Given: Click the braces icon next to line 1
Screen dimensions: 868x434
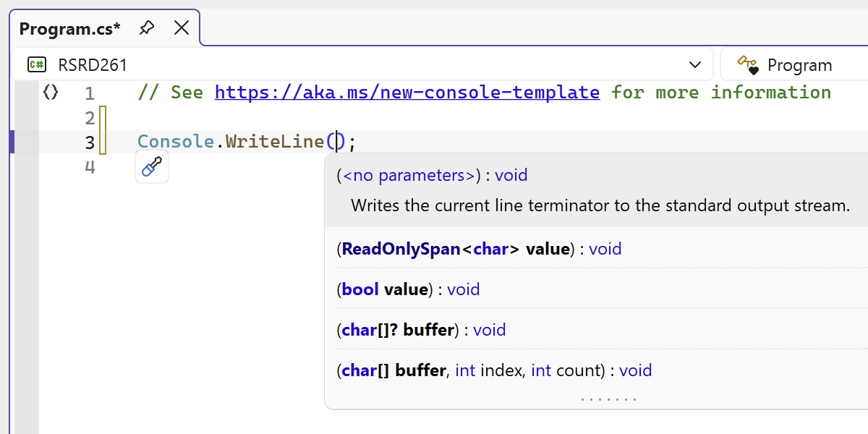Looking at the screenshot, I should click(x=51, y=92).
